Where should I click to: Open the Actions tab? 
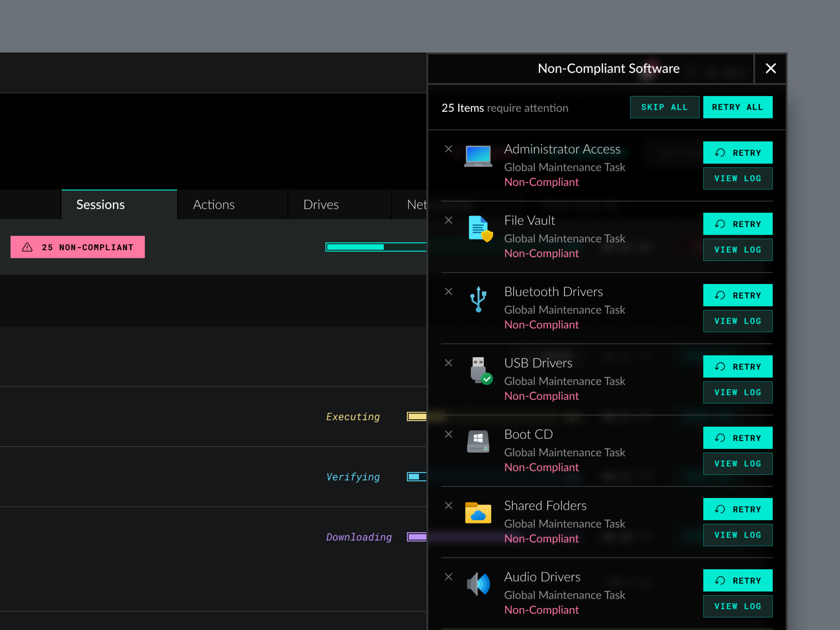click(214, 205)
